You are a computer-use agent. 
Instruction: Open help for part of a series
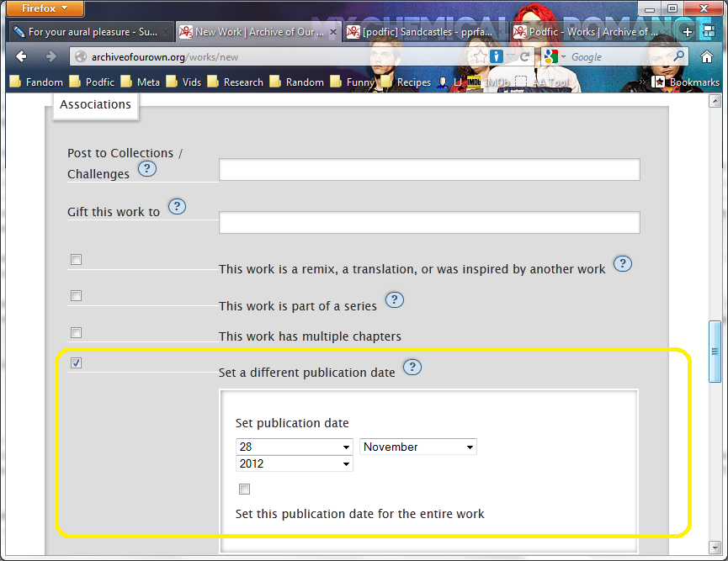click(394, 300)
